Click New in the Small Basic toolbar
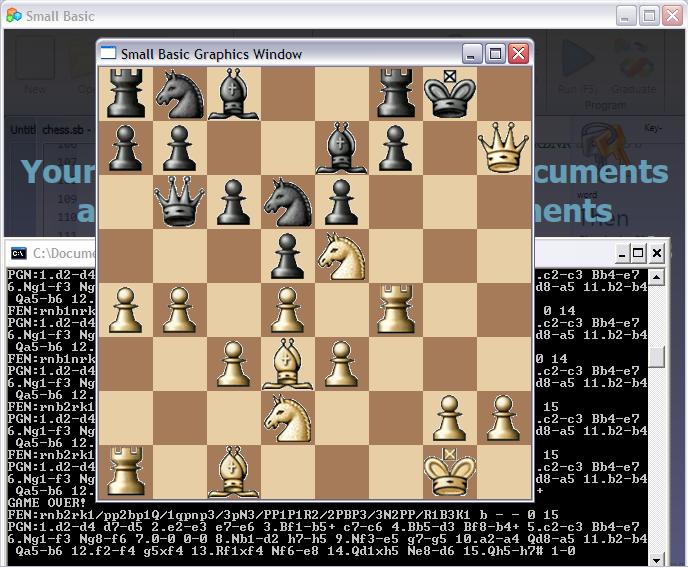 tap(35, 67)
